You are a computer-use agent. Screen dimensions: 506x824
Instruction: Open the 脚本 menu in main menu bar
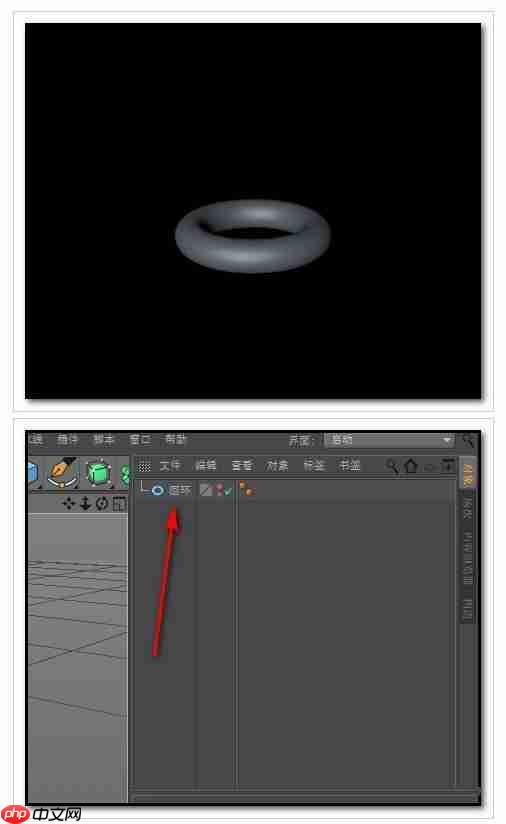(x=104, y=439)
